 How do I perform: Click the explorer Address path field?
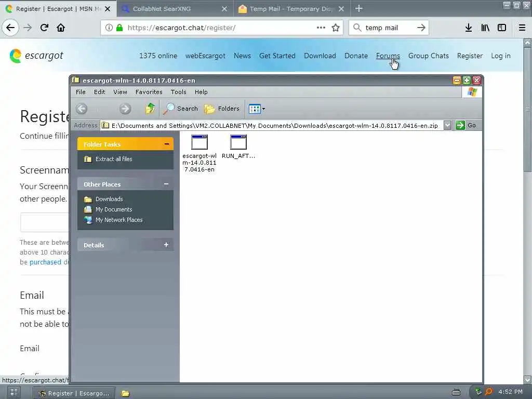[x=272, y=125]
